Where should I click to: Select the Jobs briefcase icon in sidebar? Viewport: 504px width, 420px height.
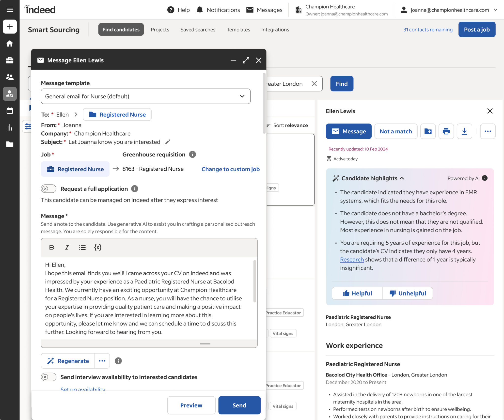pyautogui.click(x=10, y=60)
